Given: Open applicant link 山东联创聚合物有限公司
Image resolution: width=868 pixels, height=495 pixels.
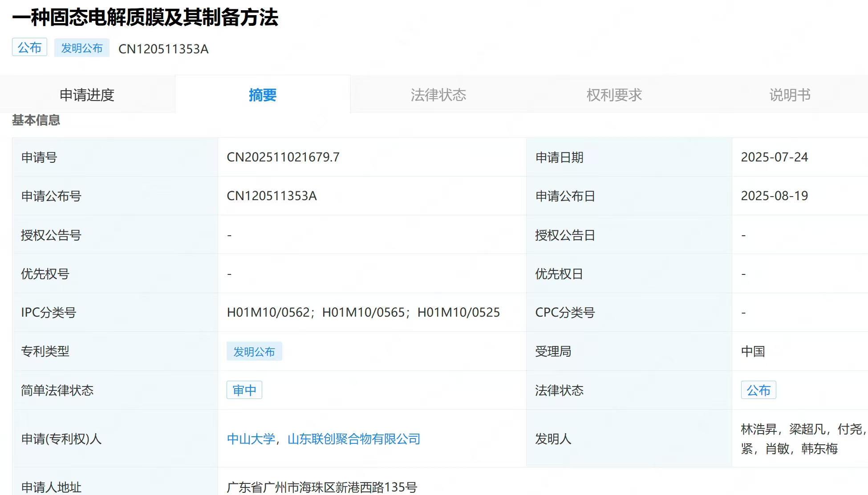Looking at the screenshot, I should (x=354, y=439).
